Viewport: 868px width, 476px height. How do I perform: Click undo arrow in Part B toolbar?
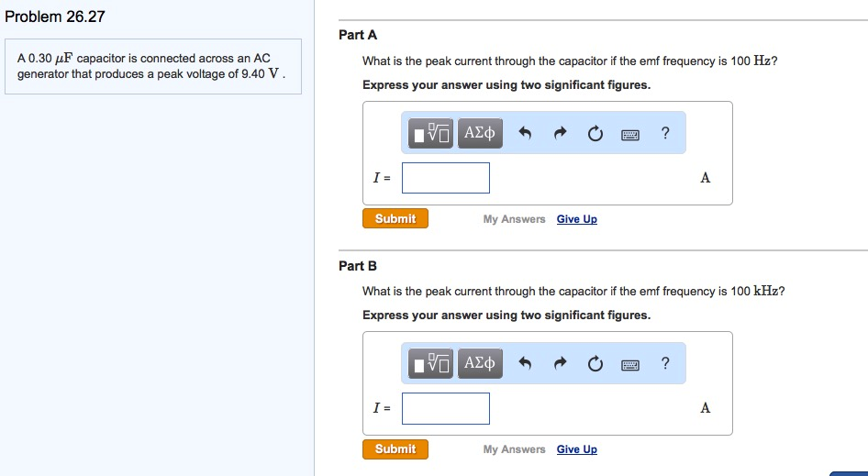pos(526,365)
